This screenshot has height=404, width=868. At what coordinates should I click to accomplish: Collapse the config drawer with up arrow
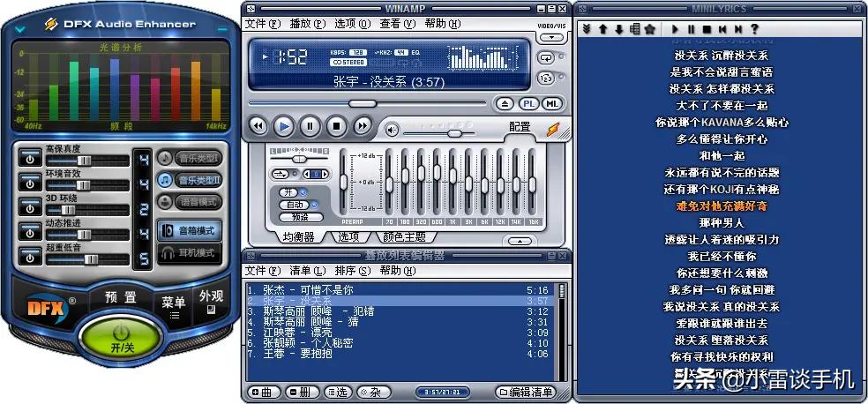pyautogui.click(x=520, y=242)
